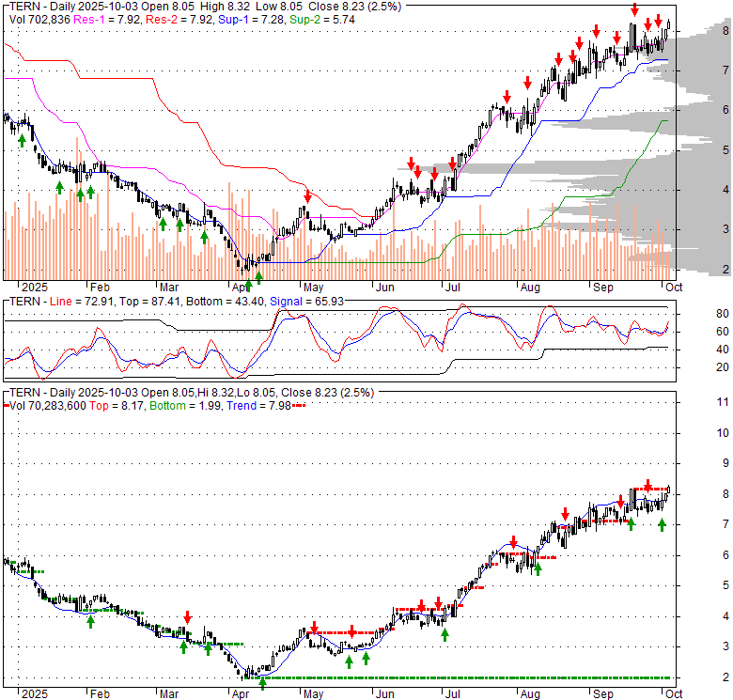The height and width of the screenshot is (700, 733).
Task: Click price level '5' on top chart axis
Action: coord(725,150)
